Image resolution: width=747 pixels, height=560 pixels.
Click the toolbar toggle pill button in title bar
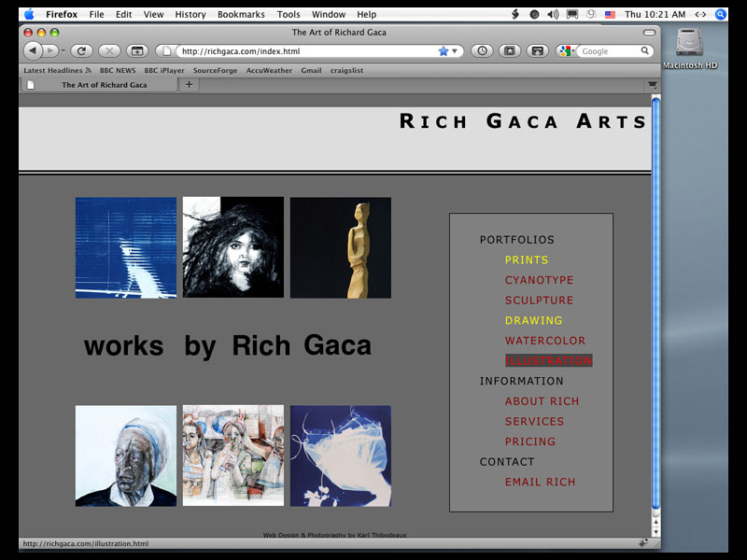pyautogui.click(x=649, y=33)
